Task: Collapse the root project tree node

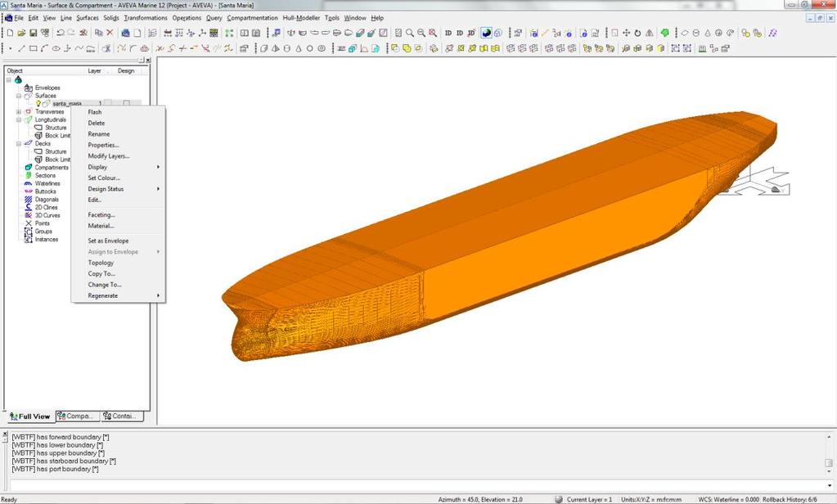Action: pyautogui.click(x=9, y=80)
